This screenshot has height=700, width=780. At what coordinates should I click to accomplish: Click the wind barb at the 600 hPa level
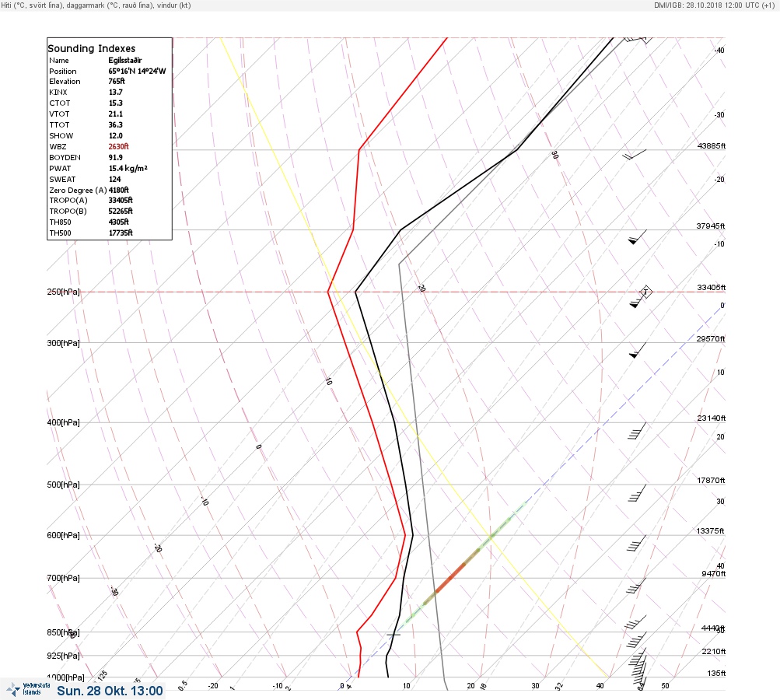[x=637, y=544]
